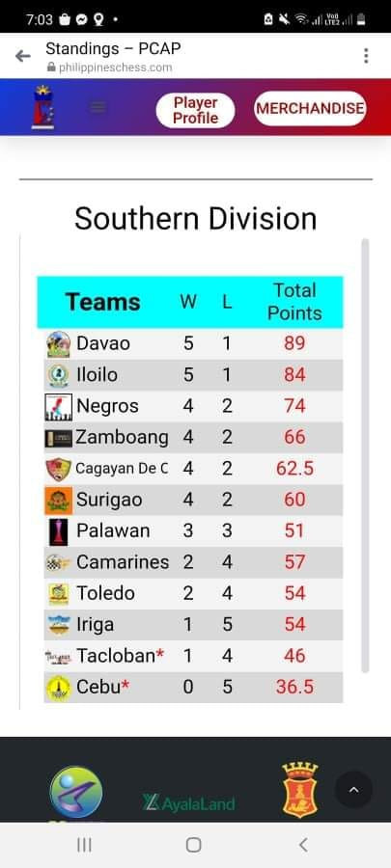Click the Davao team logo

click(58, 343)
